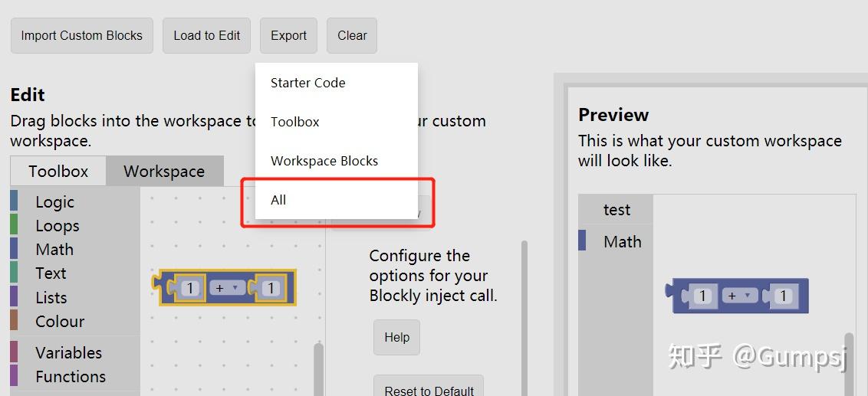
Task: Choose Starter Code from the Export menu
Action: [x=308, y=83]
